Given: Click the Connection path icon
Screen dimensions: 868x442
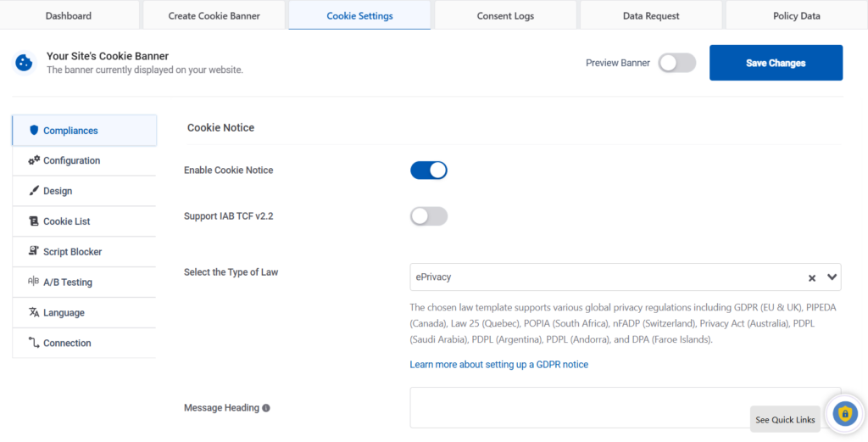Looking at the screenshot, I should click(x=34, y=343).
